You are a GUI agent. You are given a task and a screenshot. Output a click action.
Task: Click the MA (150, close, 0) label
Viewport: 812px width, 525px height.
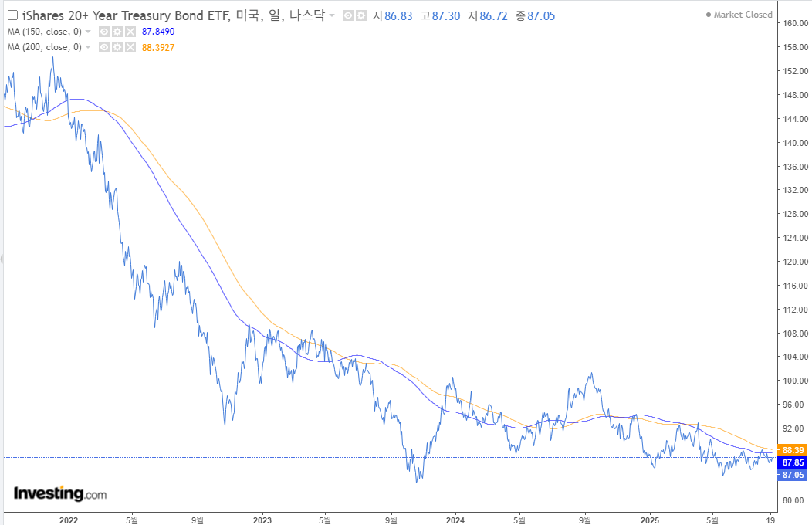[45, 32]
